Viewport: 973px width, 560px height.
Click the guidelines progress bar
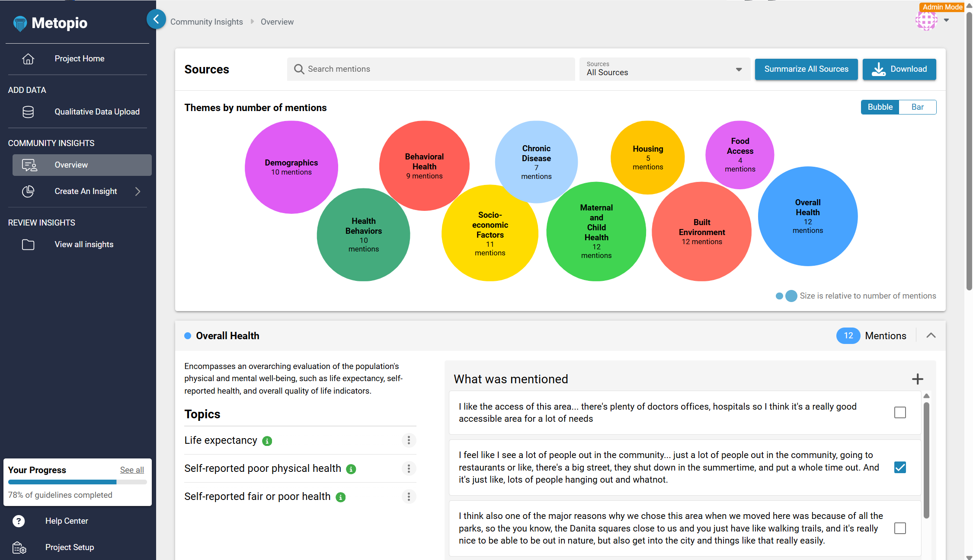(x=77, y=482)
